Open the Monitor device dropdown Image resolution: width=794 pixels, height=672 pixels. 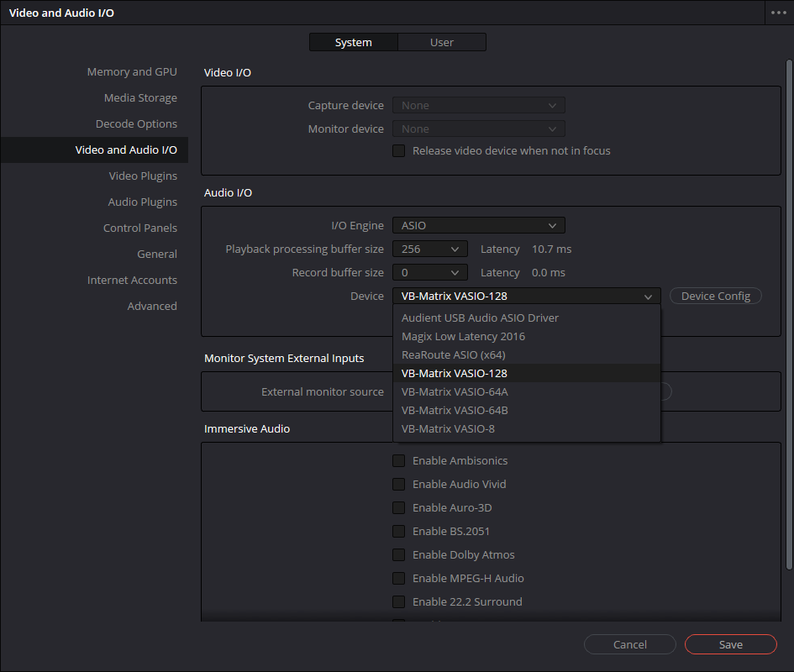tap(479, 129)
